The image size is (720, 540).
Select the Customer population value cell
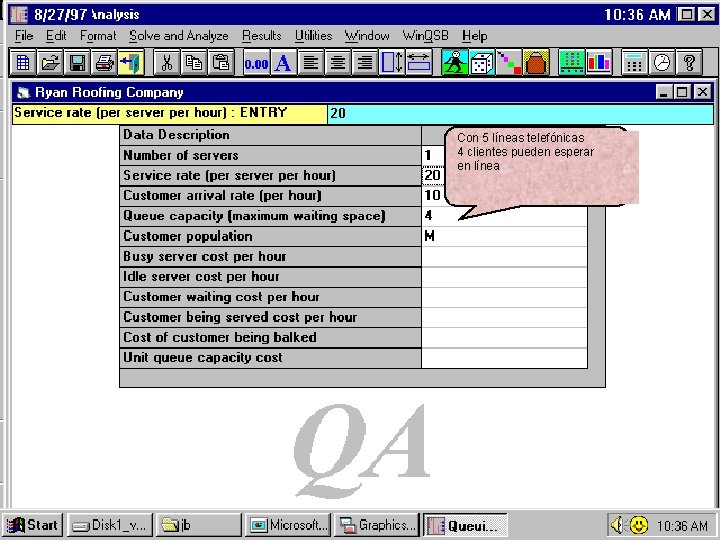tap(504, 236)
